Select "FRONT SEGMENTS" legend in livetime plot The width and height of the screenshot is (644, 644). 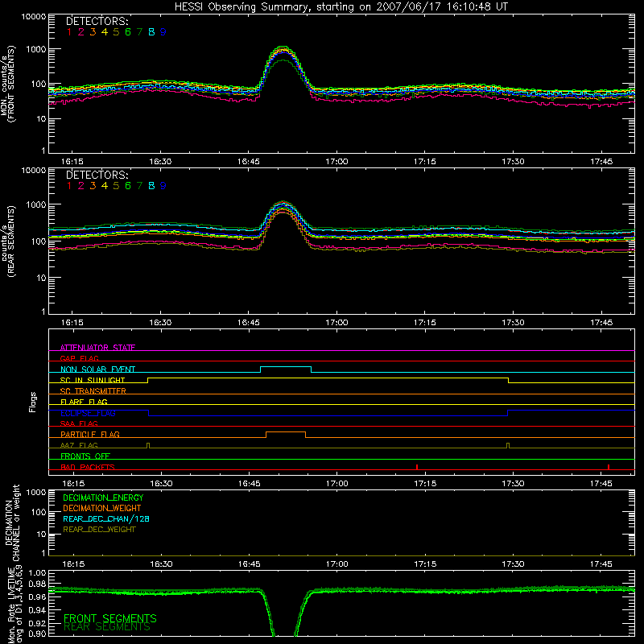(110, 618)
